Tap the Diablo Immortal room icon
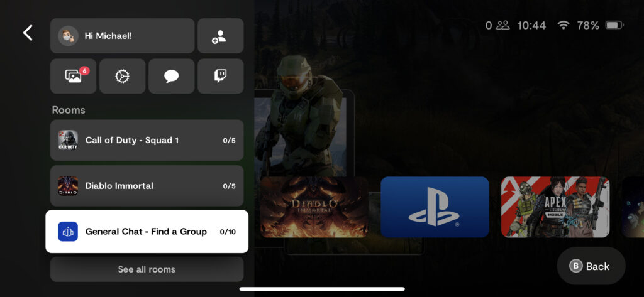 click(68, 186)
